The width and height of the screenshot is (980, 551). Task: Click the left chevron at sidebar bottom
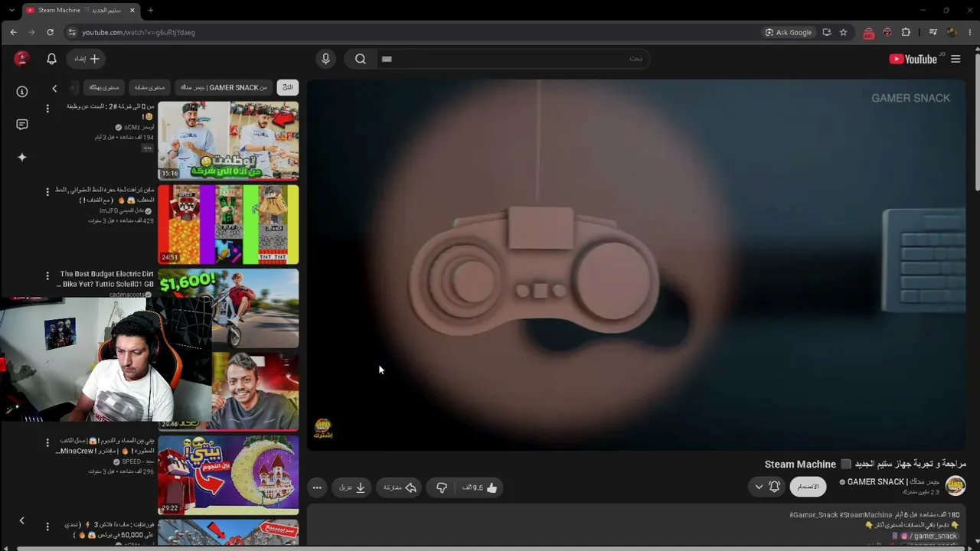[x=21, y=521]
